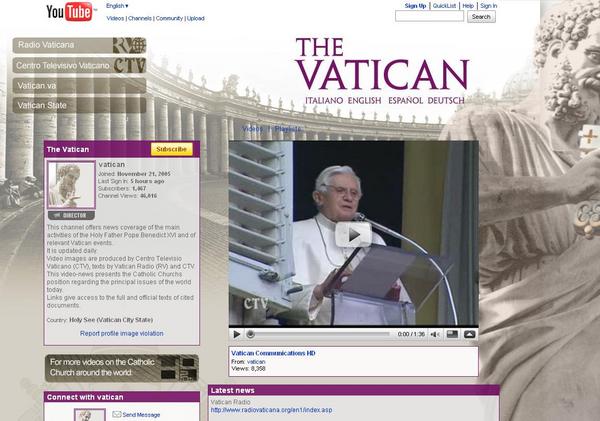Click the Sign In link
This screenshot has width=600, height=421.
pyautogui.click(x=489, y=6)
